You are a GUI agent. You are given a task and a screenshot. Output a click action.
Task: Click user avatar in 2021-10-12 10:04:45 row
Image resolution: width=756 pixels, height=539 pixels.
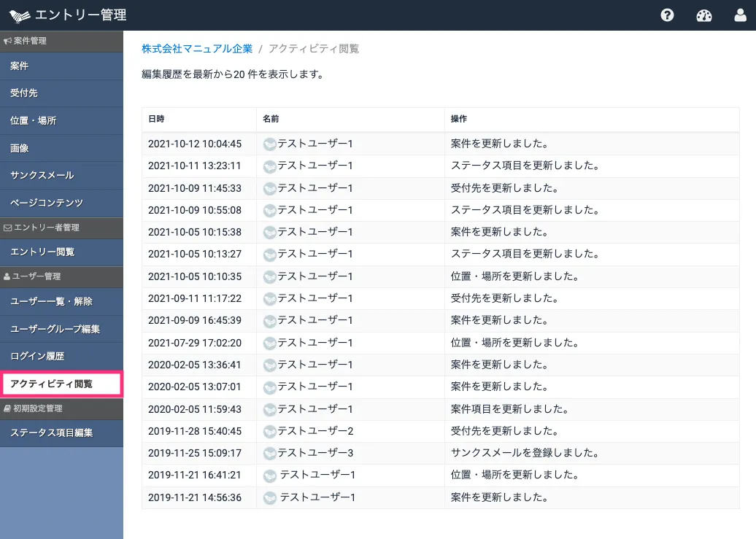[269, 144]
